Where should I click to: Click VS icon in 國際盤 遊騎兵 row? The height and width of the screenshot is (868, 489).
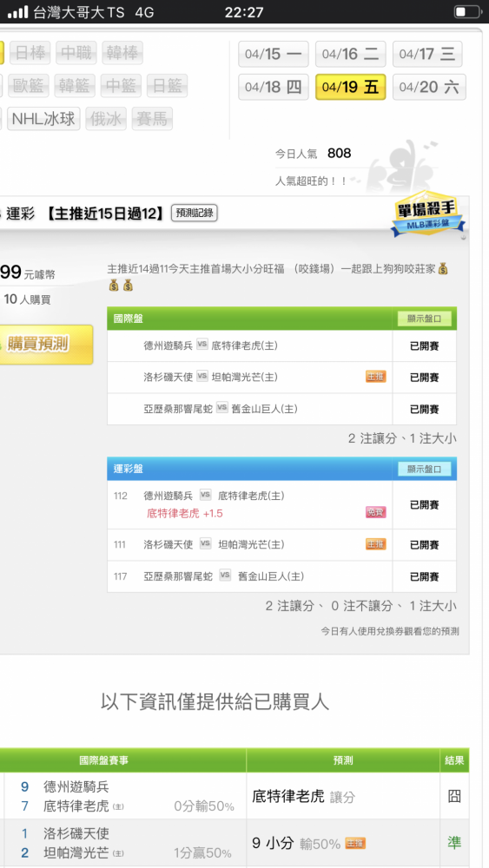pos(202,345)
